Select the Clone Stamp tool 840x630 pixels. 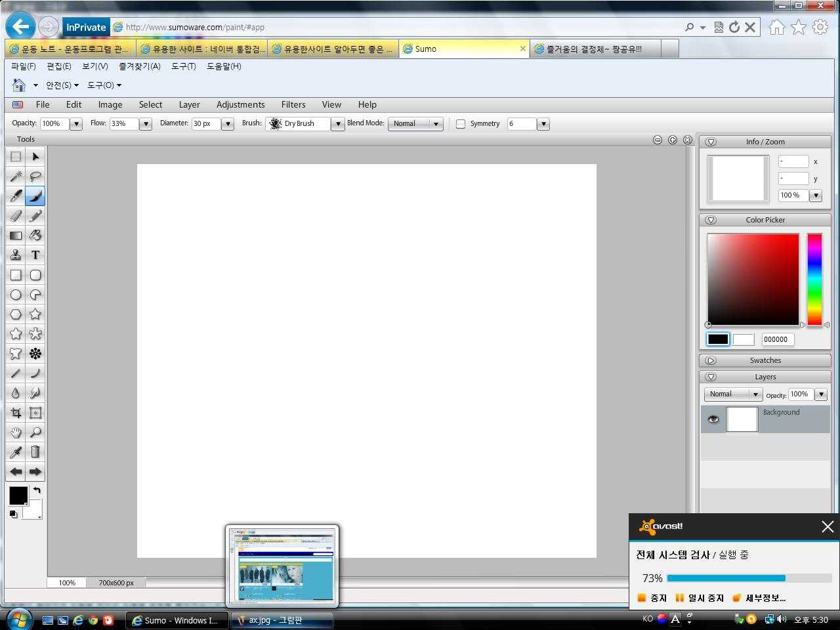tap(16, 255)
